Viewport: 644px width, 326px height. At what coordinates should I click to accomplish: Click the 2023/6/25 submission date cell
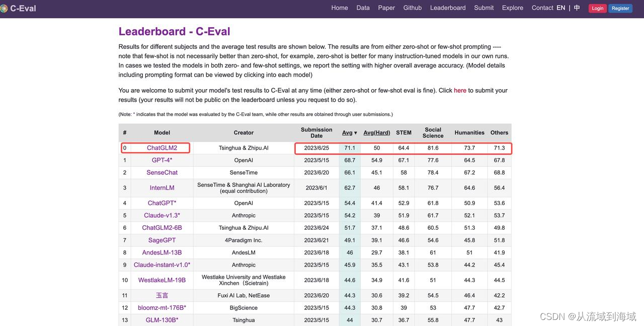pos(316,148)
